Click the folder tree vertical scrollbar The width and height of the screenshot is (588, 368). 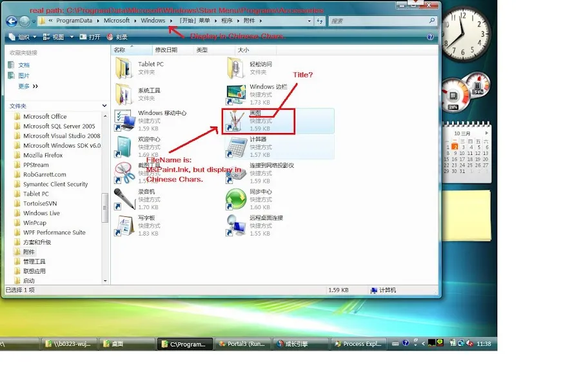pos(105,208)
